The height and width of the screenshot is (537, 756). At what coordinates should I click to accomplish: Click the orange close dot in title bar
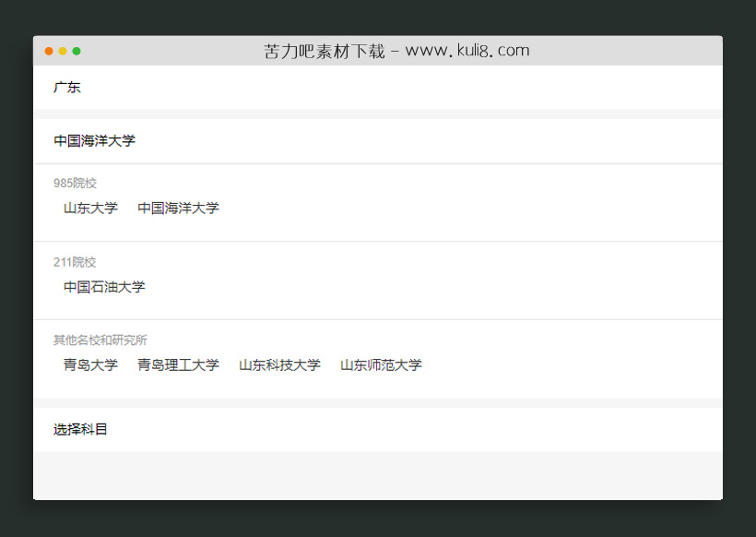[x=49, y=52]
